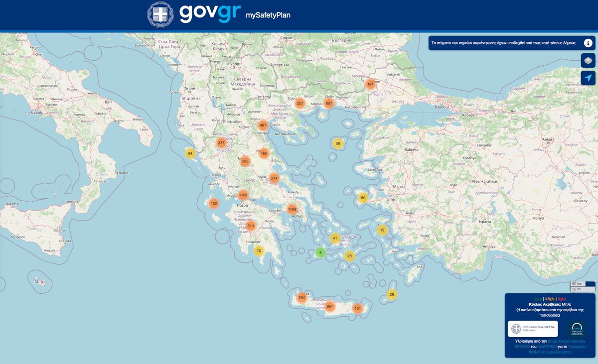The image size is (598, 364).
Task: Expand the cluster marked 160 near Larissa
Action: click(x=264, y=153)
